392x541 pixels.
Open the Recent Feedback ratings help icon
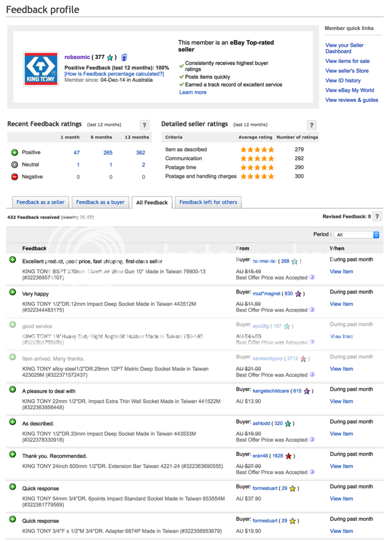(144, 125)
